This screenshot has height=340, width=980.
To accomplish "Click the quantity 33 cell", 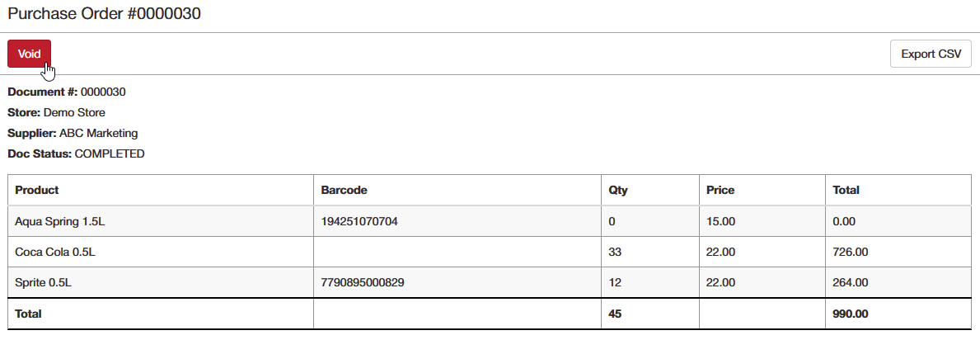I will click(650, 252).
